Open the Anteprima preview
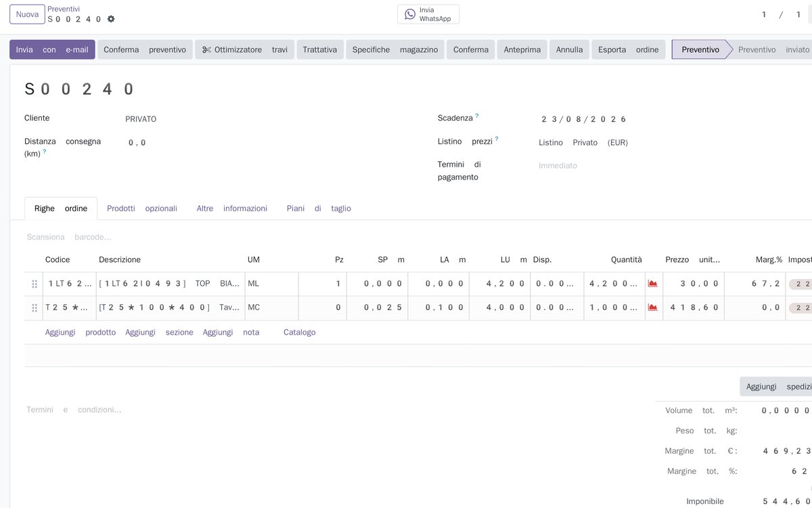 point(522,49)
